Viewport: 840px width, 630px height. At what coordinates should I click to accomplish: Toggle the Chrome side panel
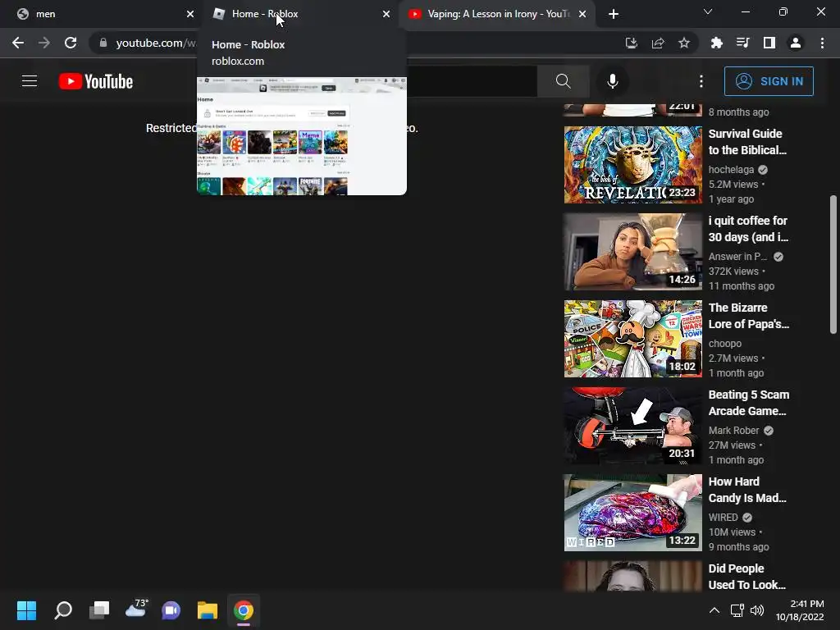769,43
